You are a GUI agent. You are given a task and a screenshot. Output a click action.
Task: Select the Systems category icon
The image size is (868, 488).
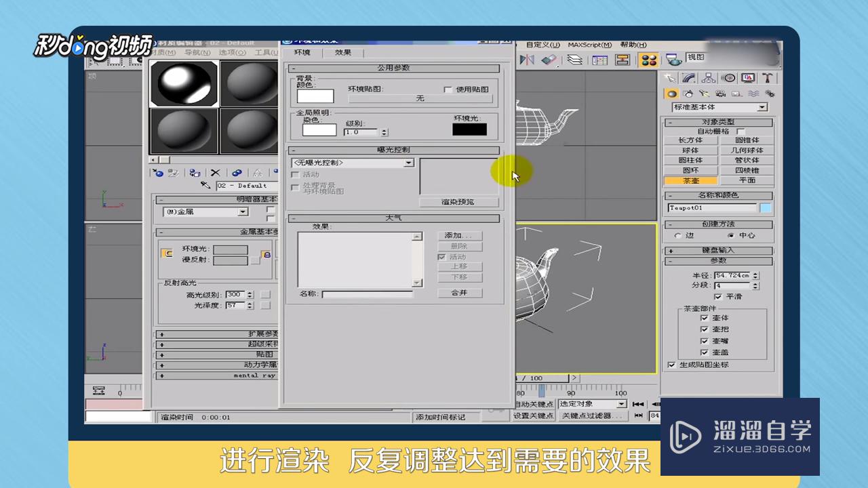click(x=770, y=94)
